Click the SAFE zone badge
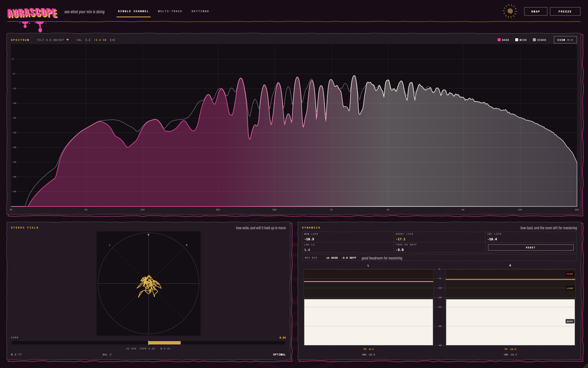The image size is (588, 368). (570, 321)
